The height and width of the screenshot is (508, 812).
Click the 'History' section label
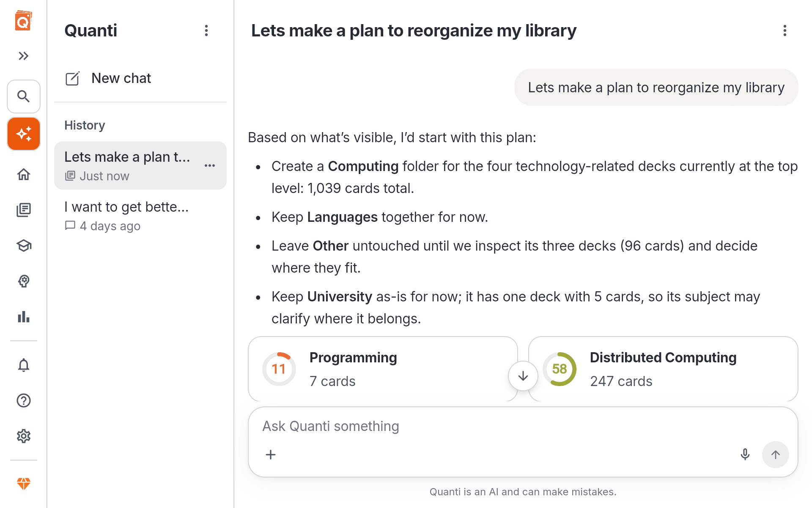point(85,125)
